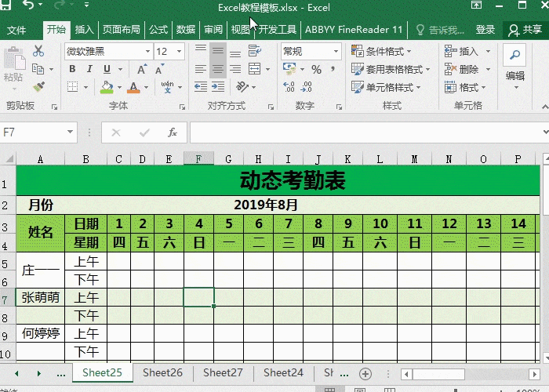Click the 登录 sign-in button
This screenshot has height=392, width=549.
[x=485, y=30]
